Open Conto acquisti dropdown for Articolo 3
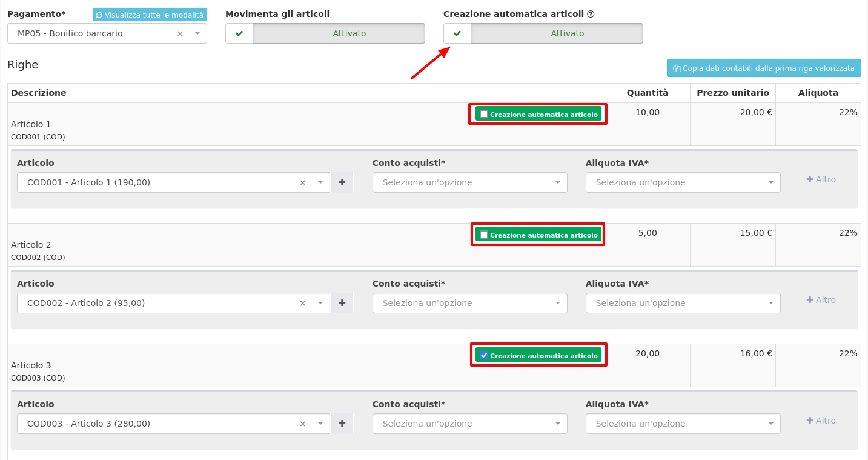 click(x=469, y=424)
